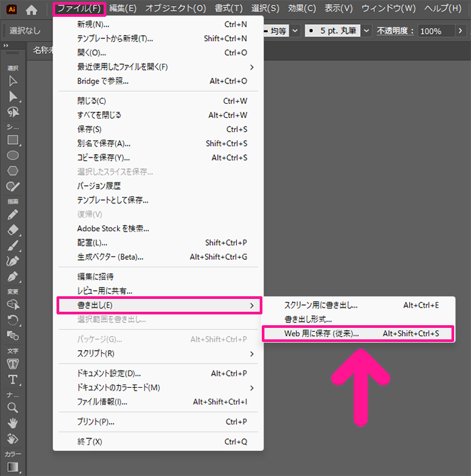Click the 不透明度 label link

(x=396, y=31)
